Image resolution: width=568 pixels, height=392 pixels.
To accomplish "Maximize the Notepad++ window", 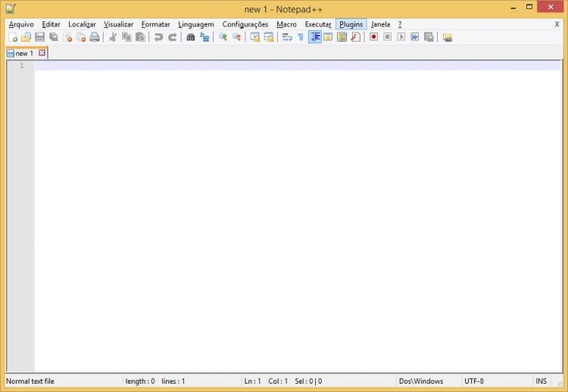I will 529,7.
